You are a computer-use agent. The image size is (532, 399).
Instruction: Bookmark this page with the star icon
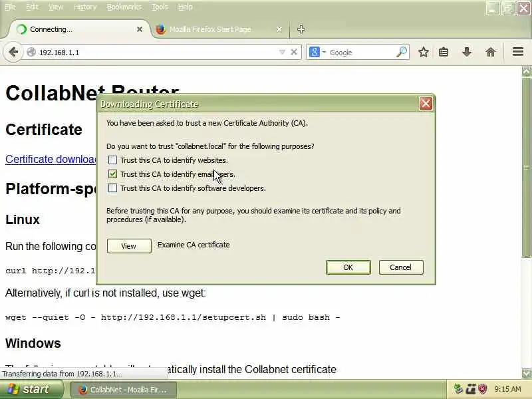pos(424,53)
